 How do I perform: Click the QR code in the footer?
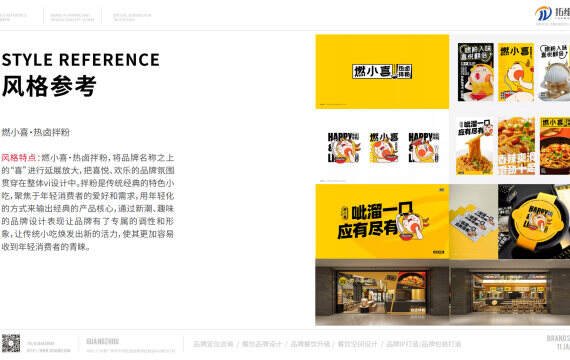point(11,343)
